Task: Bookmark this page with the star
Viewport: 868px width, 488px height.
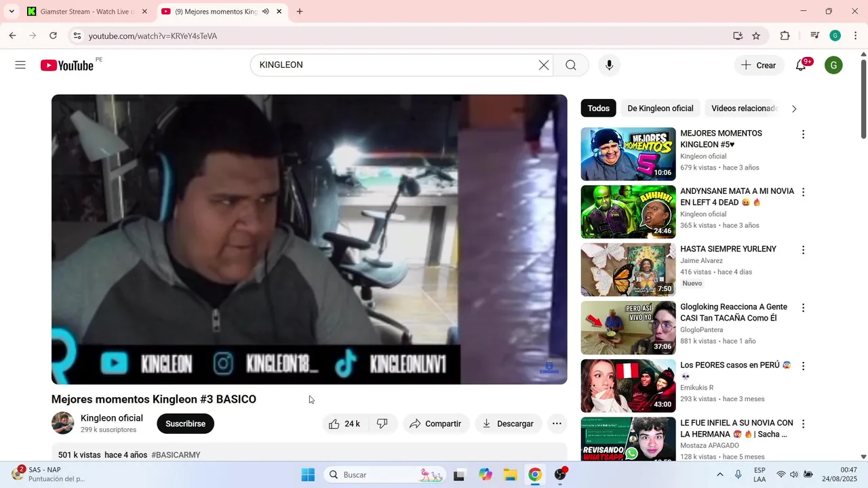Action: 756,36
